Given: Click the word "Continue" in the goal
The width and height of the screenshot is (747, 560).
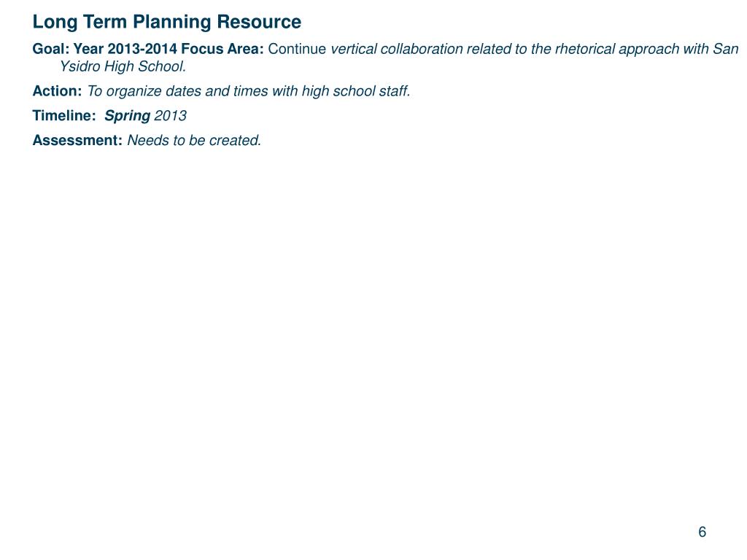Looking at the screenshot, I should click(298, 50).
